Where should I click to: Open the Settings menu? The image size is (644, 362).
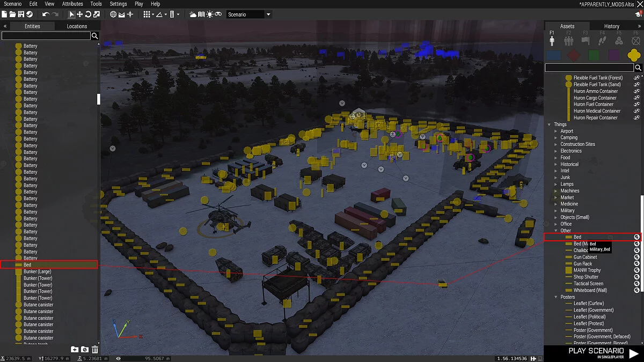(118, 4)
